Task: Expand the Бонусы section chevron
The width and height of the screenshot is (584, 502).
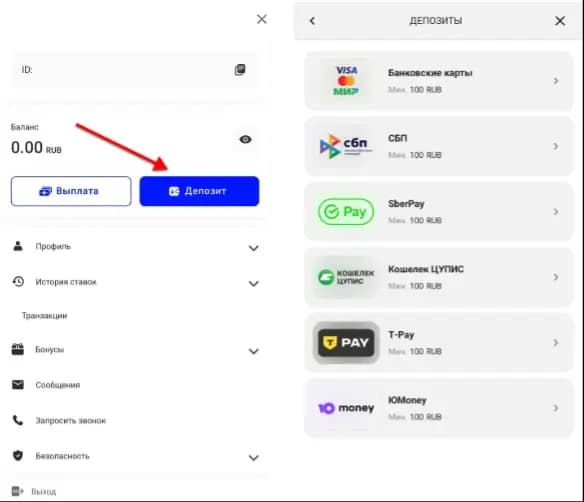Action: pos(254,351)
